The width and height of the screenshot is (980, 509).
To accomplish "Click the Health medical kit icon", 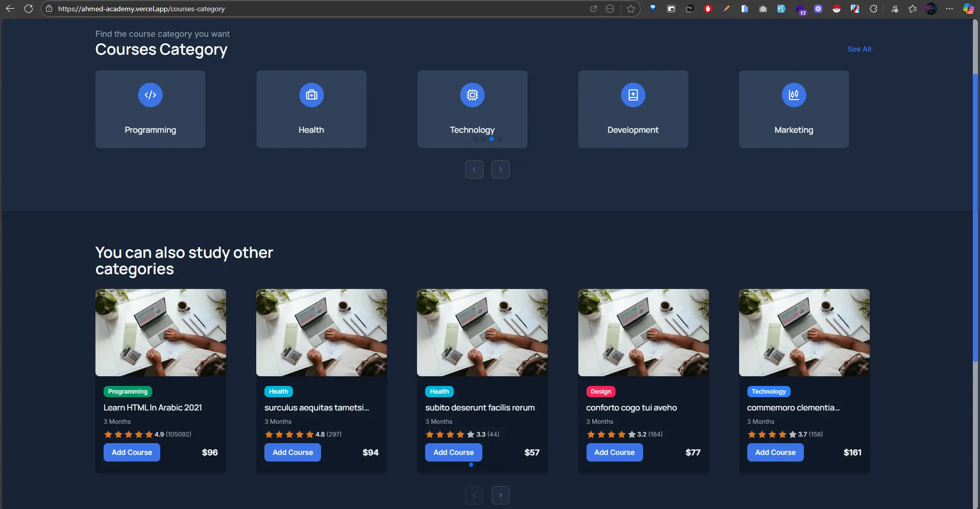I will click(x=311, y=95).
